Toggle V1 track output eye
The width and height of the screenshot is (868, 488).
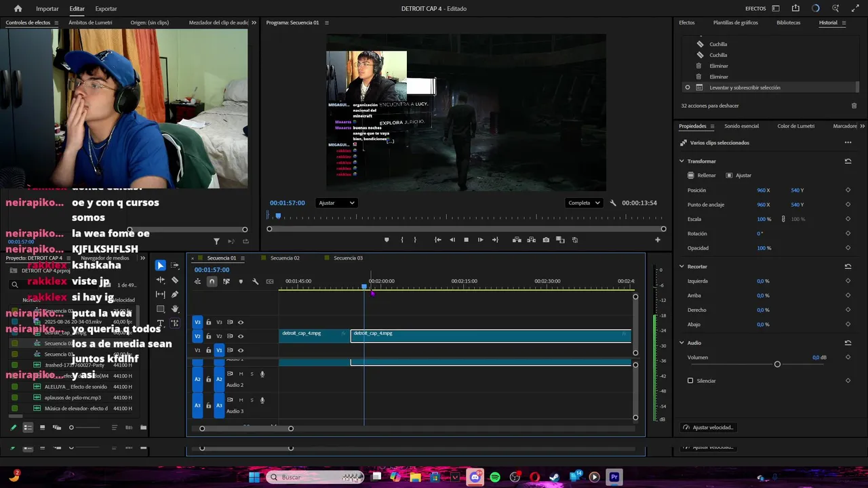pos(241,350)
